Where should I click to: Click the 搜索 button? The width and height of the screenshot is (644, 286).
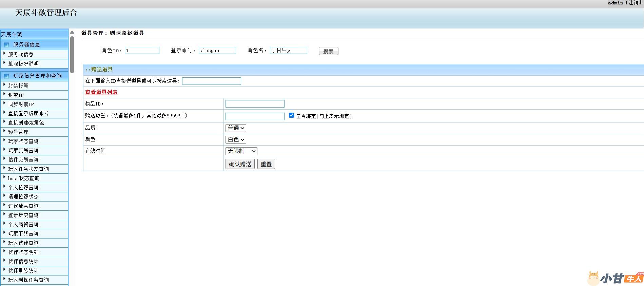click(x=328, y=51)
